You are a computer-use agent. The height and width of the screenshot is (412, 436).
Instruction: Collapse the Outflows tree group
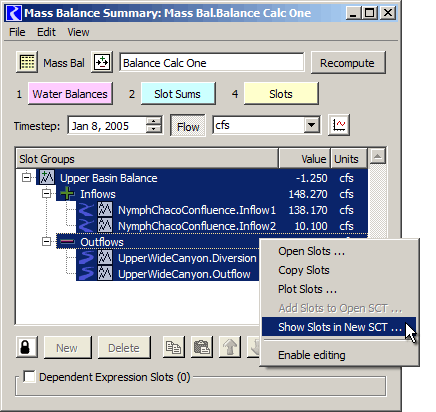[x=47, y=242]
